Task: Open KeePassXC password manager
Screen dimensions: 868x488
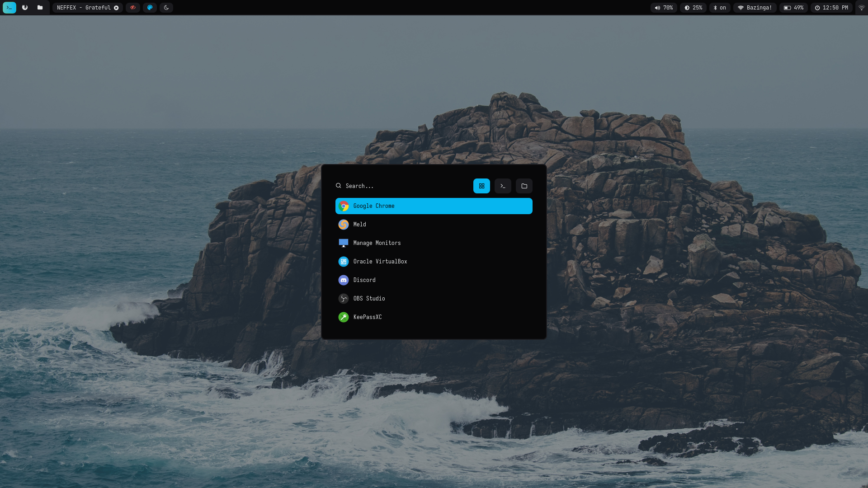Action: point(434,317)
